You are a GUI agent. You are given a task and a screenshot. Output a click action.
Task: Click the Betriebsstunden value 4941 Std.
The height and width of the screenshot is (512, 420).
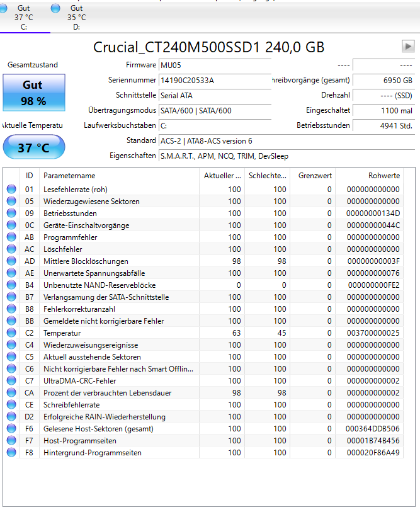[383, 126]
